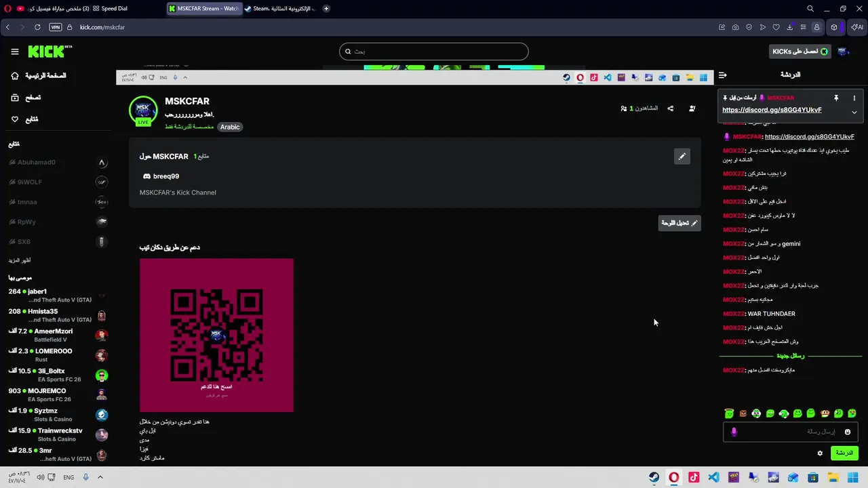
Task: Open the pinned Discord invite link
Action: tap(772, 110)
